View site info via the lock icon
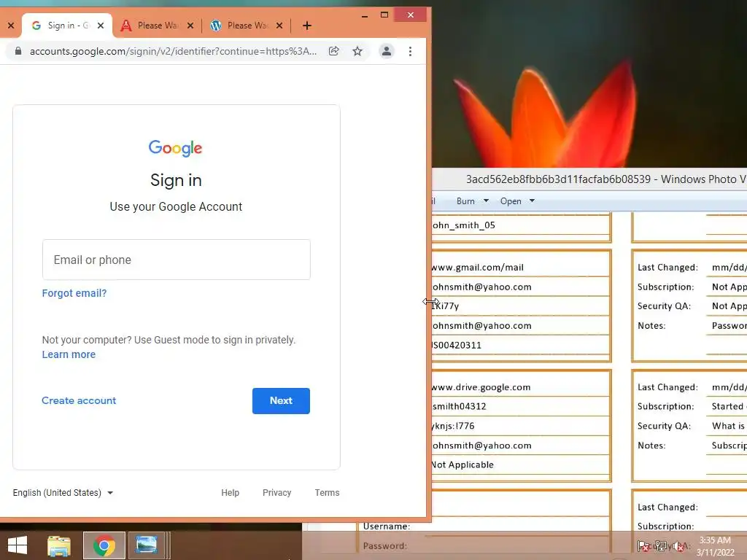The width and height of the screenshot is (747, 560). [x=18, y=51]
